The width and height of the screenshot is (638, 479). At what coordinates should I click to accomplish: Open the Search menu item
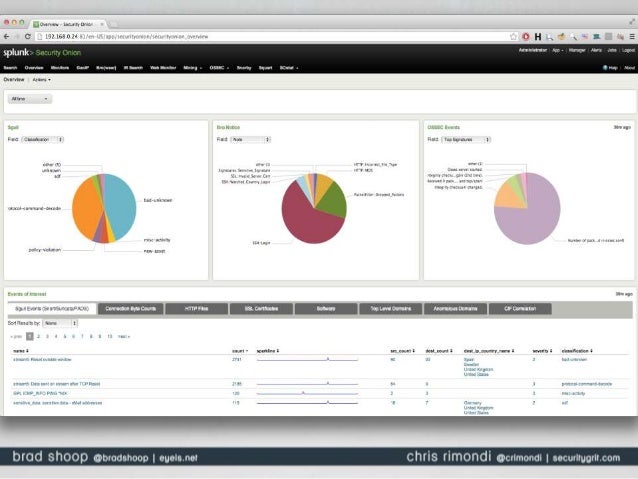click(x=10, y=68)
